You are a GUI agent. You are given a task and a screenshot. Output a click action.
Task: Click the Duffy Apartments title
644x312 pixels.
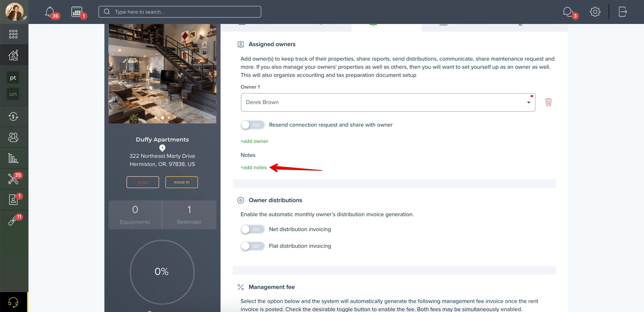click(x=162, y=139)
